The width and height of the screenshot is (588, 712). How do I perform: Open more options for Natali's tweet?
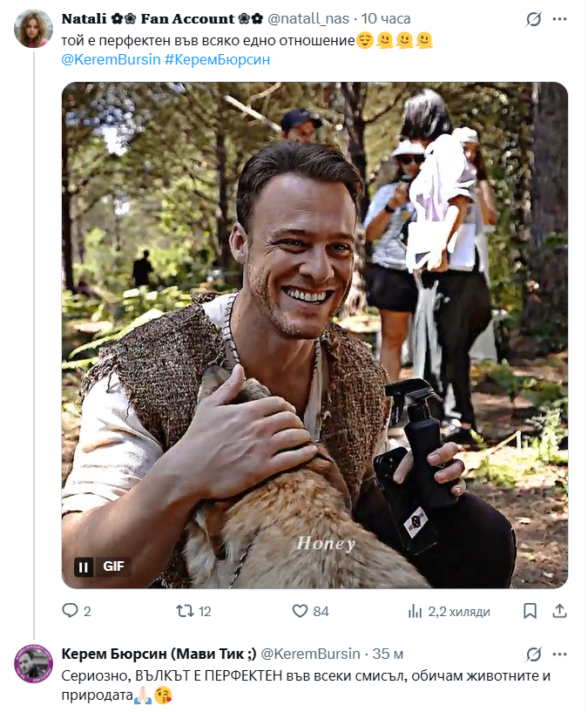(x=561, y=19)
